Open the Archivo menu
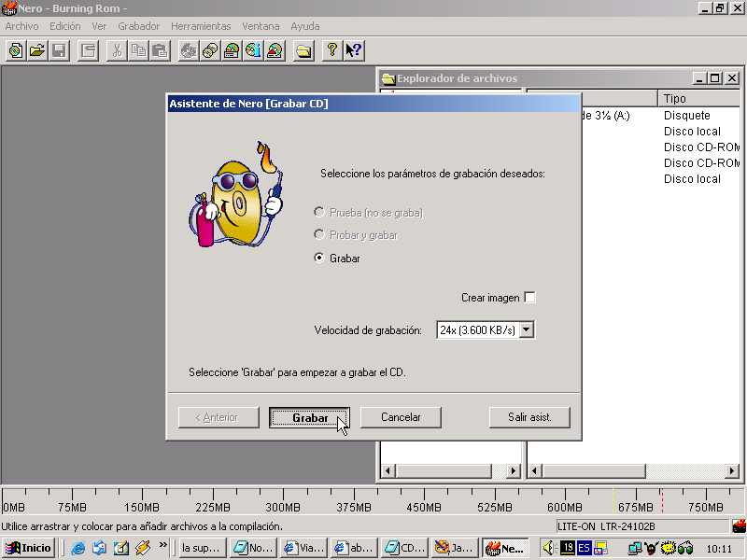The width and height of the screenshot is (747, 560). click(21, 26)
